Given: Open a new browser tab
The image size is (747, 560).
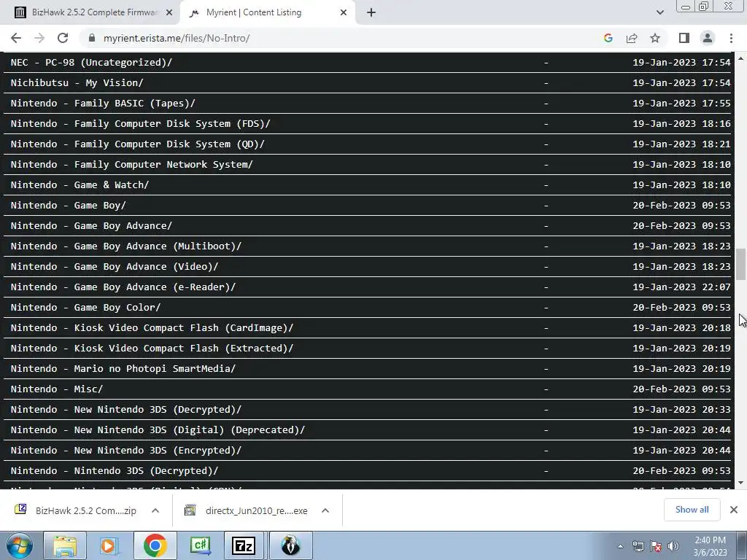Looking at the screenshot, I should (371, 13).
